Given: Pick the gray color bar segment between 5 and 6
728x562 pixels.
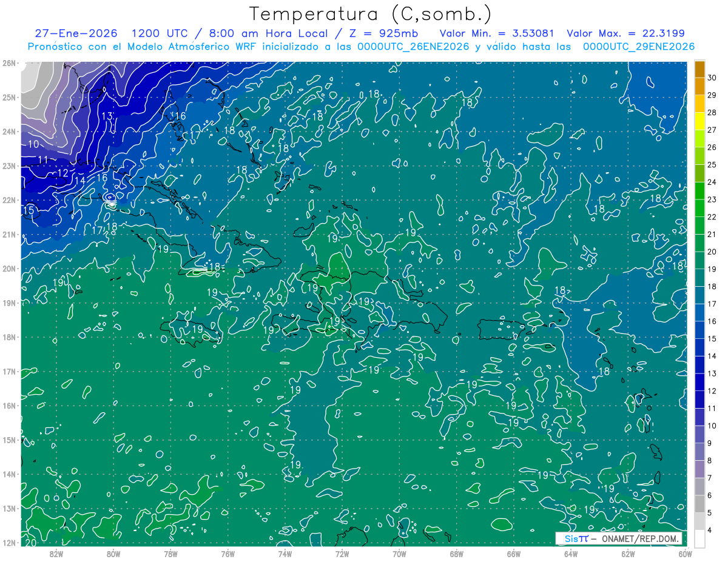Looking at the screenshot, I should (699, 504).
